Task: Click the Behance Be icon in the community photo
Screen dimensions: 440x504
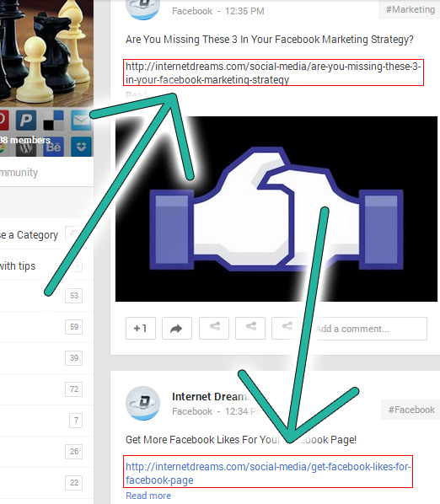Action: click(x=53, y=147)
